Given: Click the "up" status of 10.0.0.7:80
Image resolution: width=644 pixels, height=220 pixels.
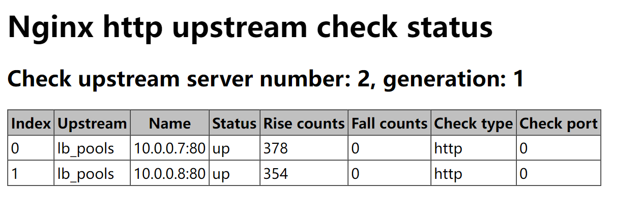Looking at the screenshot, I should (x=221, y=148).
